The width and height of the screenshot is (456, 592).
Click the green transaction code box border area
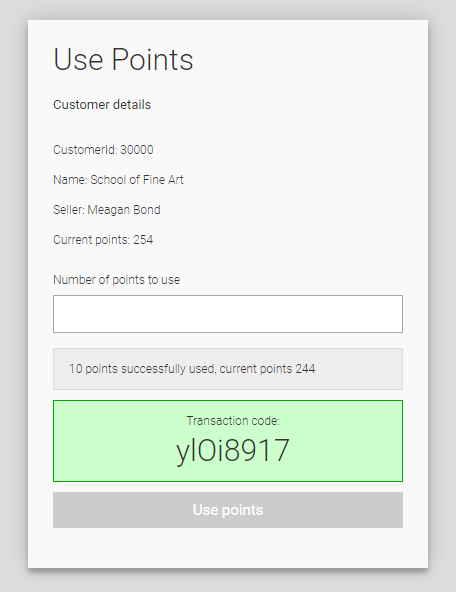coord(228,401)
